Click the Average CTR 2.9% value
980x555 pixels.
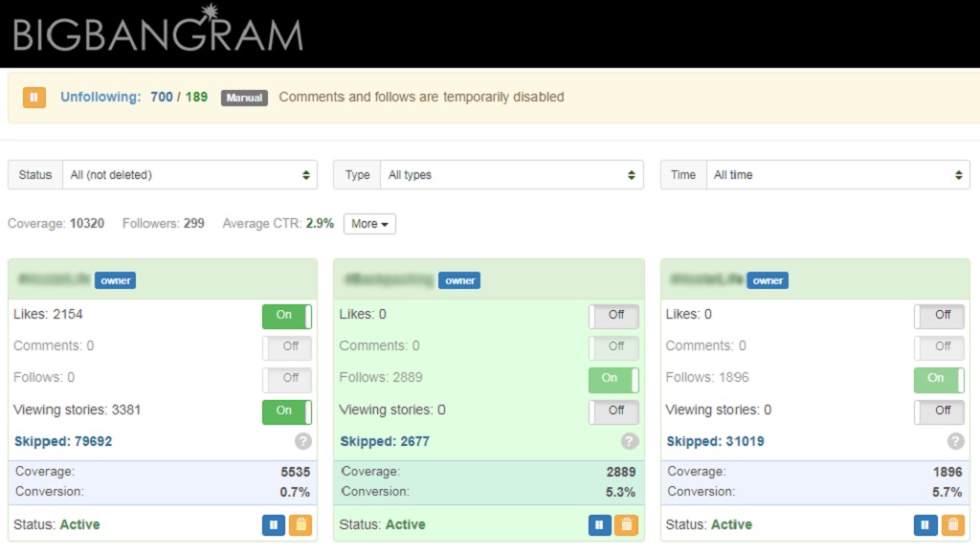point(320,224)
